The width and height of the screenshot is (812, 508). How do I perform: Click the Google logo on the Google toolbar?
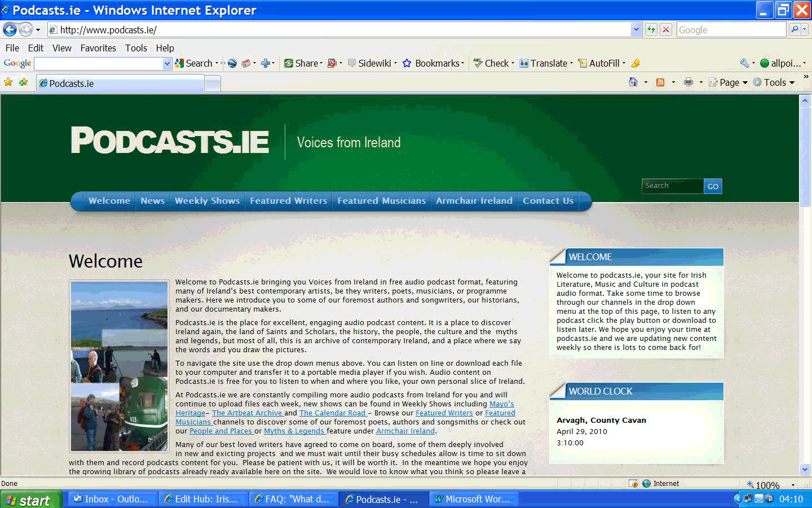click(x=17, y=63)
